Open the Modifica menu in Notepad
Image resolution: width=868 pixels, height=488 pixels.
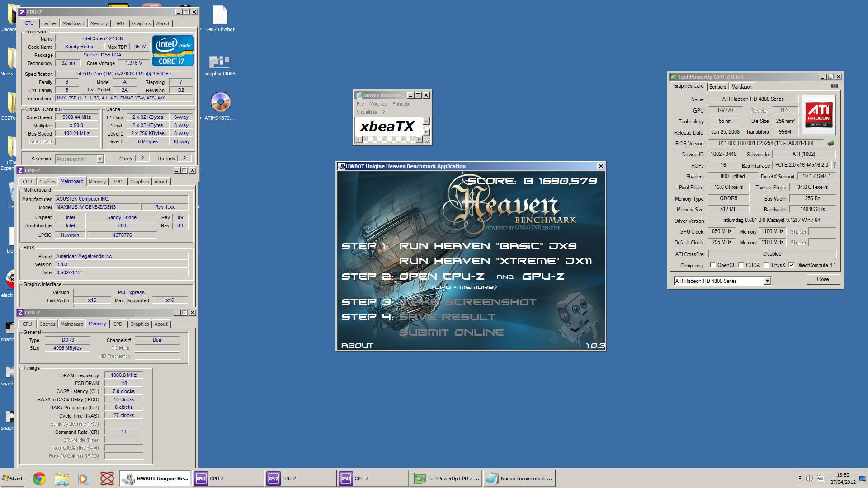coord(378,104)
